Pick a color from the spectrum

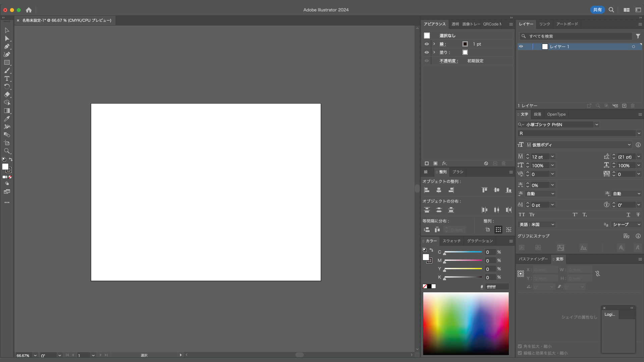(x=466, y=323)
